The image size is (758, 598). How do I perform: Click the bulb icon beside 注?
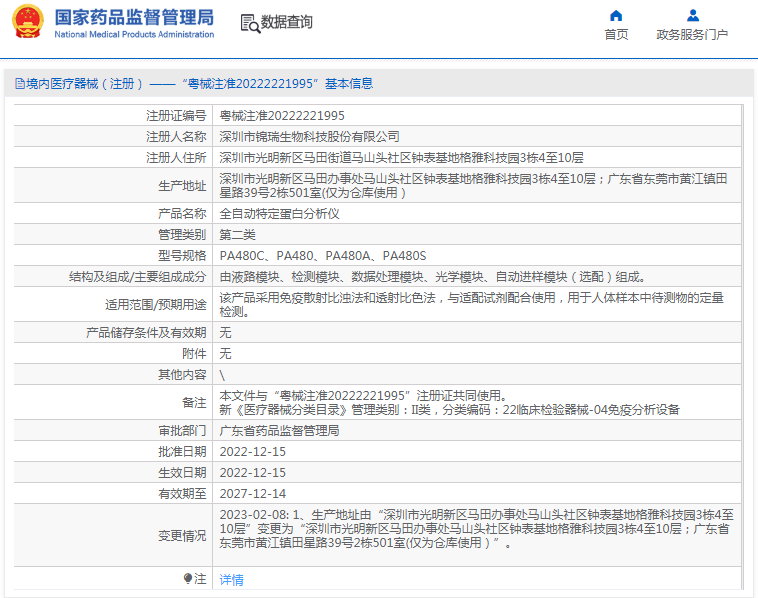pyautogui.click(x=188, y=578)
